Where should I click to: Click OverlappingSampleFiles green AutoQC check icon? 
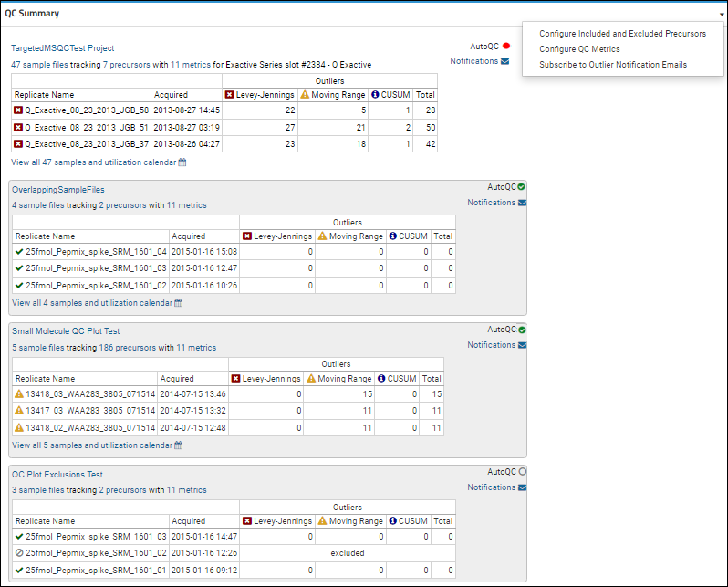point(522,187)
